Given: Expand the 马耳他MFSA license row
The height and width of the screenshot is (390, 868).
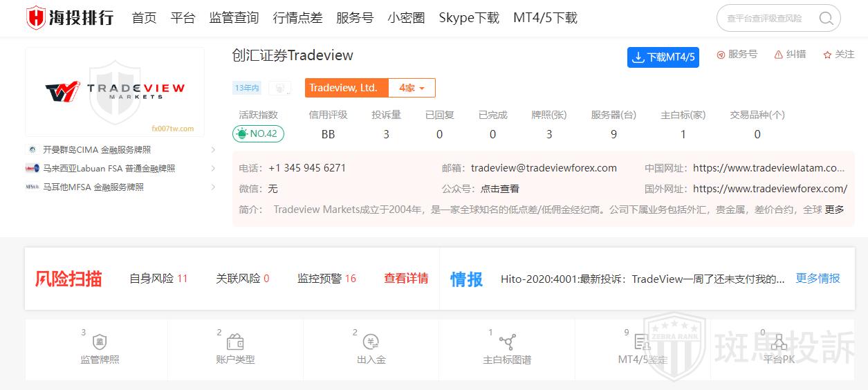Looking at the screenshot, I should click(213, 187).
